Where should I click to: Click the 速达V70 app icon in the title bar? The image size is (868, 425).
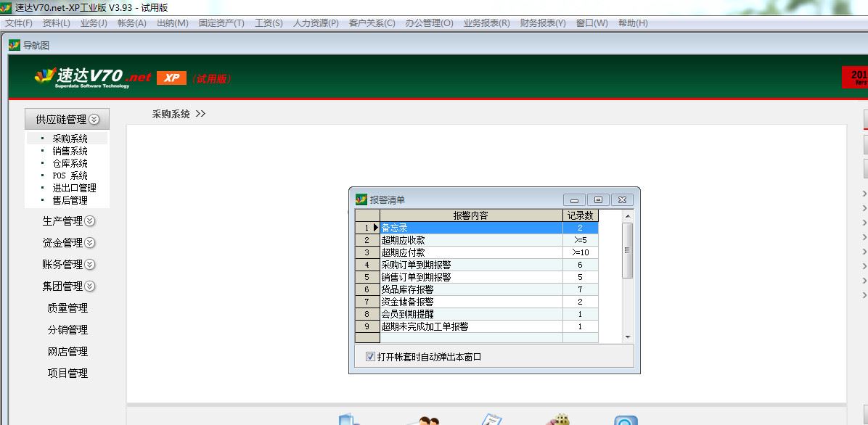tap(6, 7)
